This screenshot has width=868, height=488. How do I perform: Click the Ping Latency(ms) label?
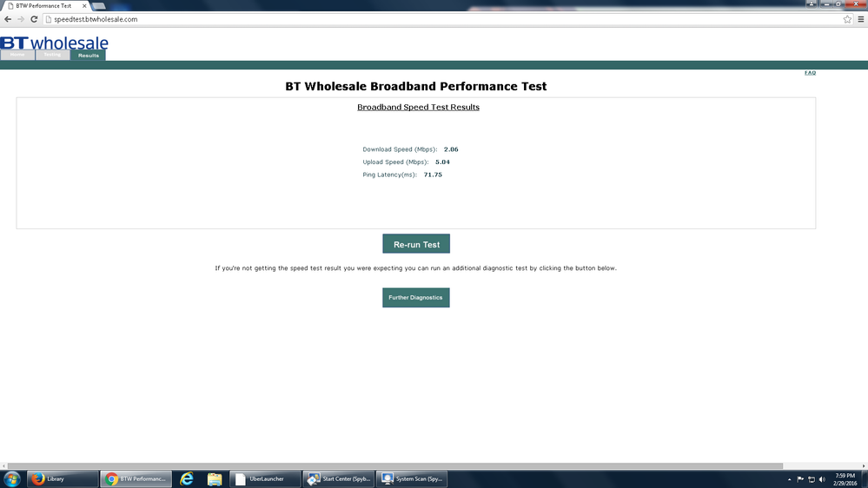(x=390, y=175)
